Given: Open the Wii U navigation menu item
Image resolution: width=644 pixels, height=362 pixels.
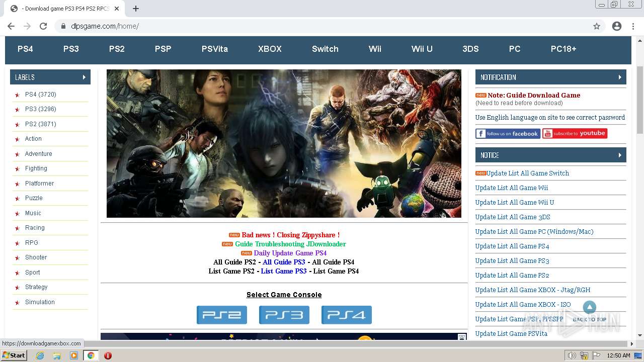Looking at the screenshot, I should (422, 49).
